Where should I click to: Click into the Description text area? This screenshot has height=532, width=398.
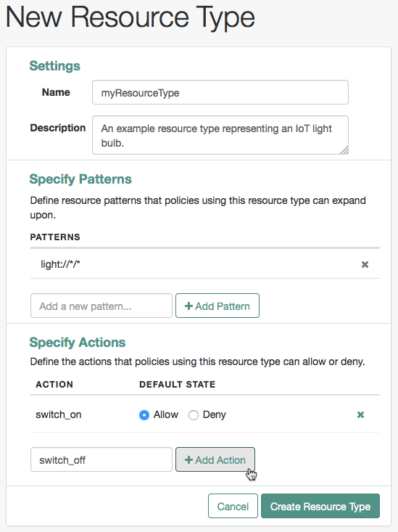220,135
